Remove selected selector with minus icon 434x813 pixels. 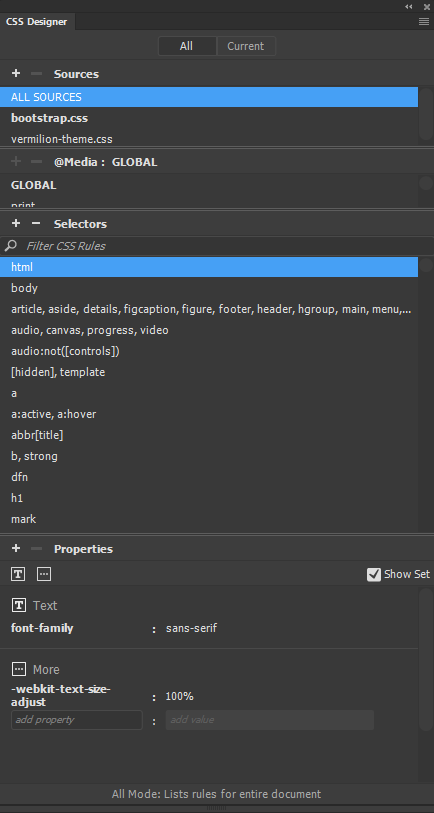click(x=36, y=223)
